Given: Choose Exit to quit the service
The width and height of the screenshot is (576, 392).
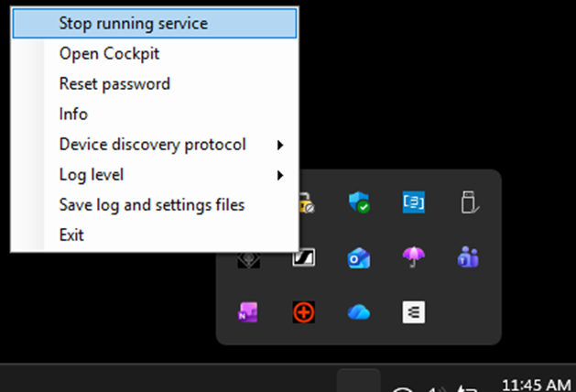Looking at the screenshot, I should click(x=71, y=234).
